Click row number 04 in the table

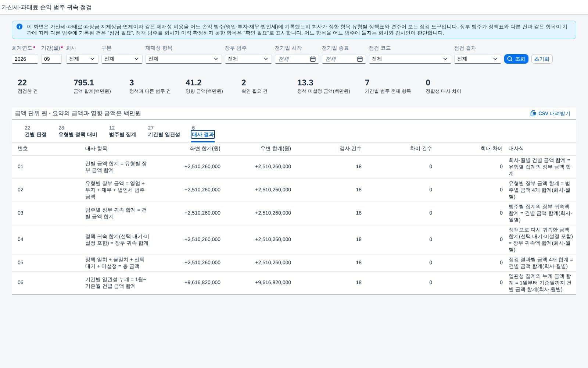coord(21,240)
